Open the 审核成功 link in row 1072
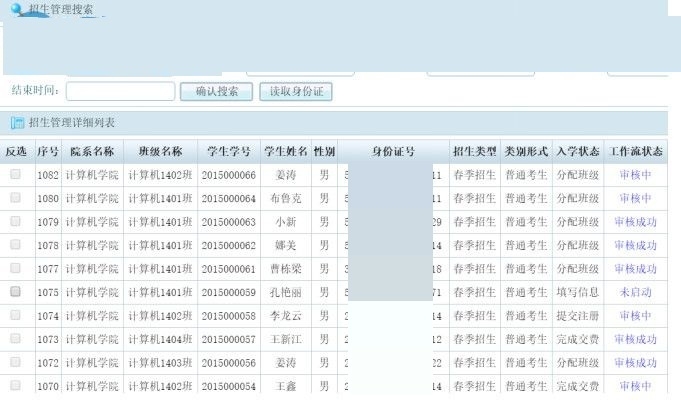The height and width of the screenshot is (406, 681). (x=635, y=363)
